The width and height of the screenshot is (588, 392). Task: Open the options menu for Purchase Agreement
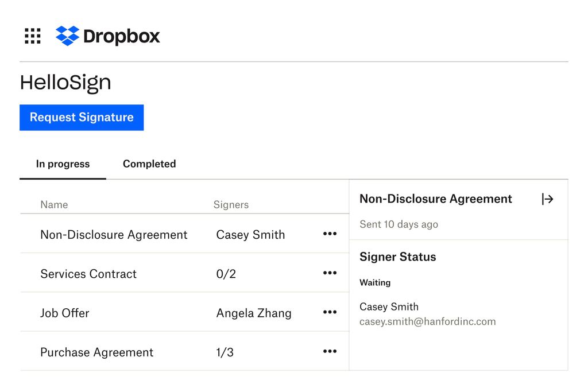click(x=330, y=351)
